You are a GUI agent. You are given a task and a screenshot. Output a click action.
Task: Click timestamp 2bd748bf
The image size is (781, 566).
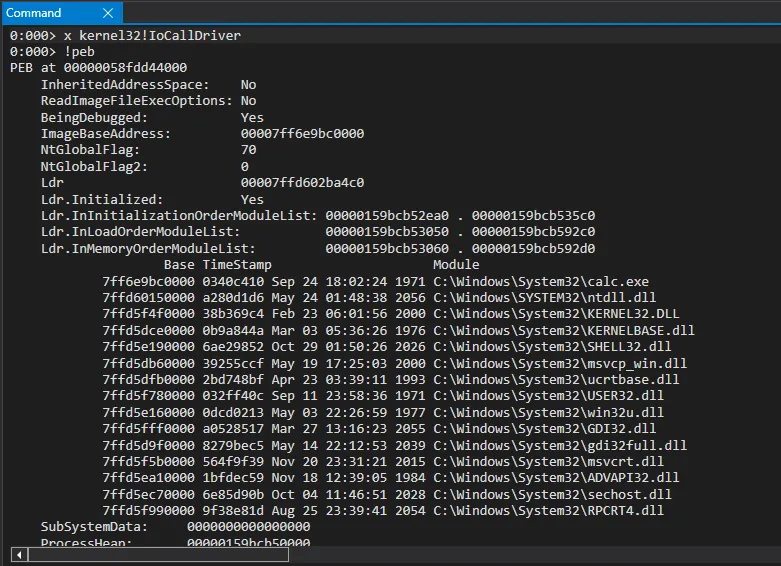[233, 379]
